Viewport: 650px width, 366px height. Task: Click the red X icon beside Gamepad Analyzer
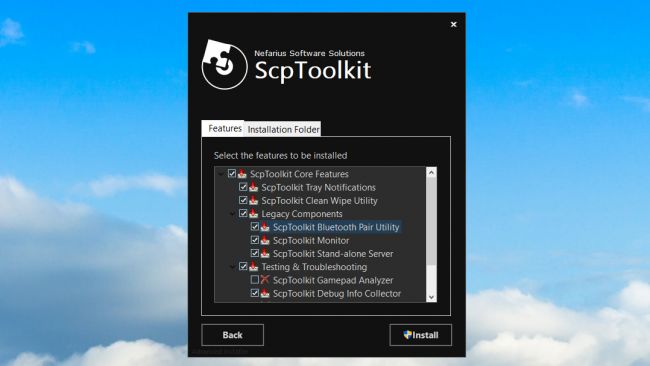pyautogui.click(x=265, y=280)
